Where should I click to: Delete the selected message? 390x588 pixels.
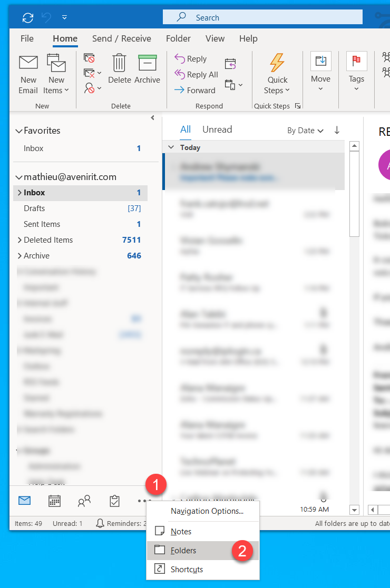click(119, 69)
